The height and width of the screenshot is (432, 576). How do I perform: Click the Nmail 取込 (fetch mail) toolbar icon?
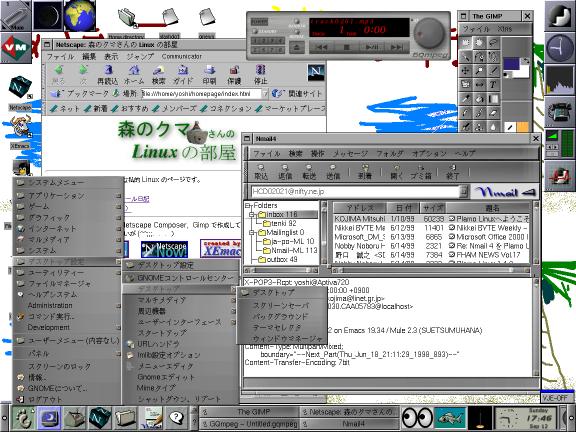[261, 172]
